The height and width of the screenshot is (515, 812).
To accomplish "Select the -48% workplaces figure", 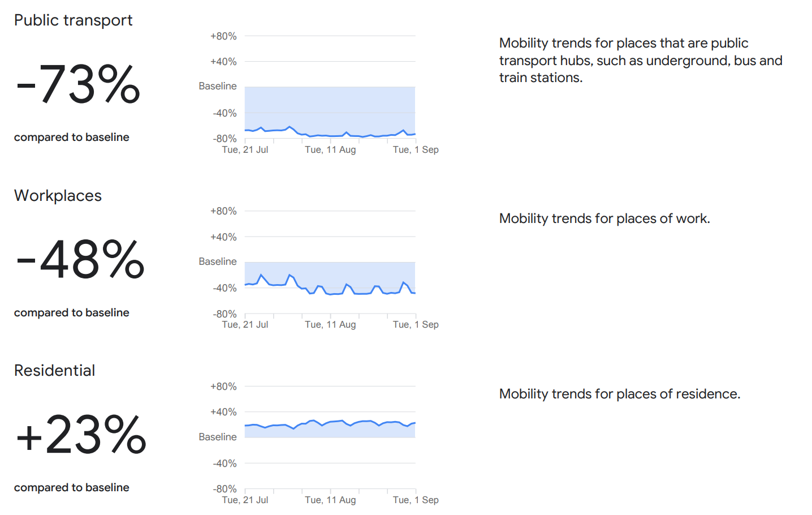I will click(x=80, y=260).
